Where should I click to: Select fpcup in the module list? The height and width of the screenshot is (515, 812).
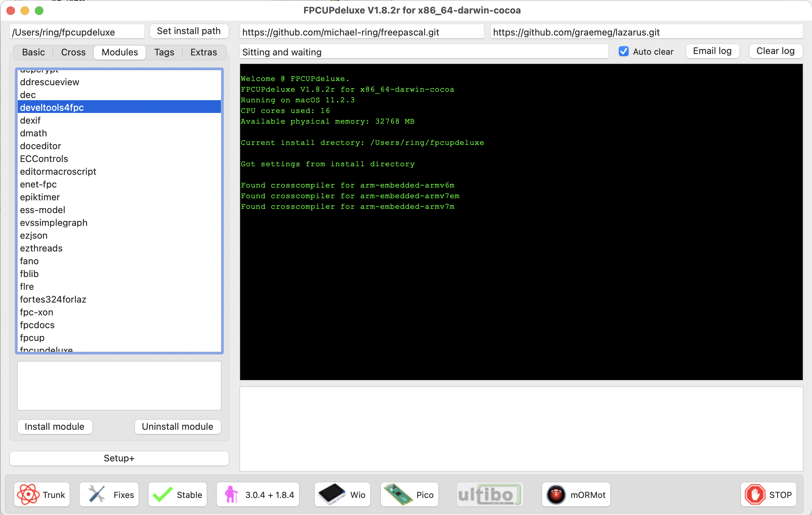tap(119, 338)
